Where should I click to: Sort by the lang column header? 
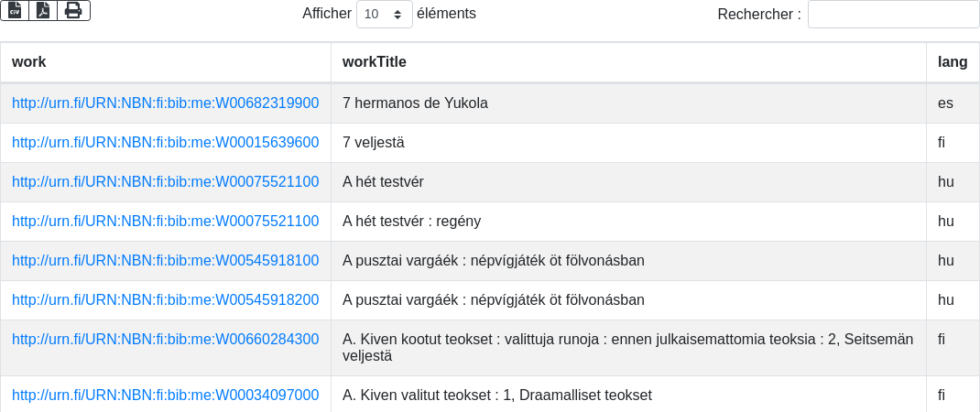[953, 62]
